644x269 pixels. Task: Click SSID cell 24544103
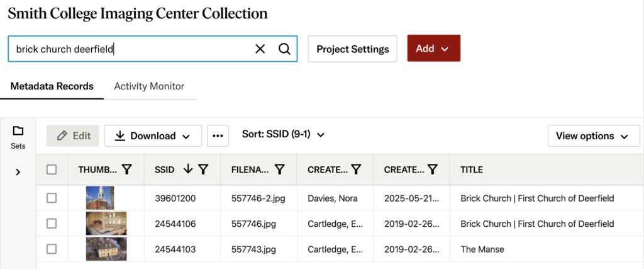175,249
